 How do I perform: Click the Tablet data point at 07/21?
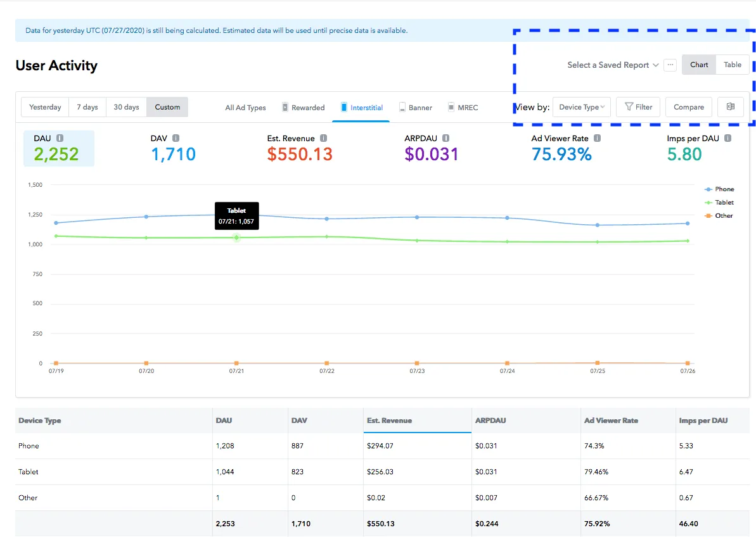(x=237, y=237)
